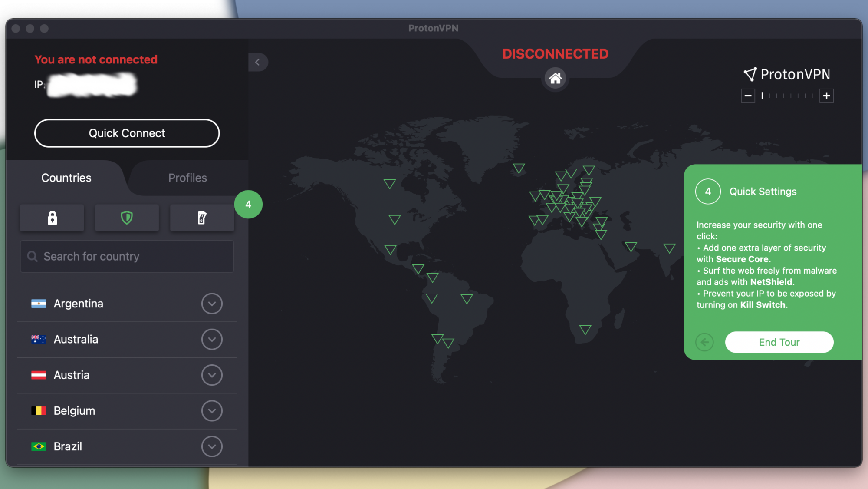Select Austria in the country list

pyautogui.click(x=127, y=375)
